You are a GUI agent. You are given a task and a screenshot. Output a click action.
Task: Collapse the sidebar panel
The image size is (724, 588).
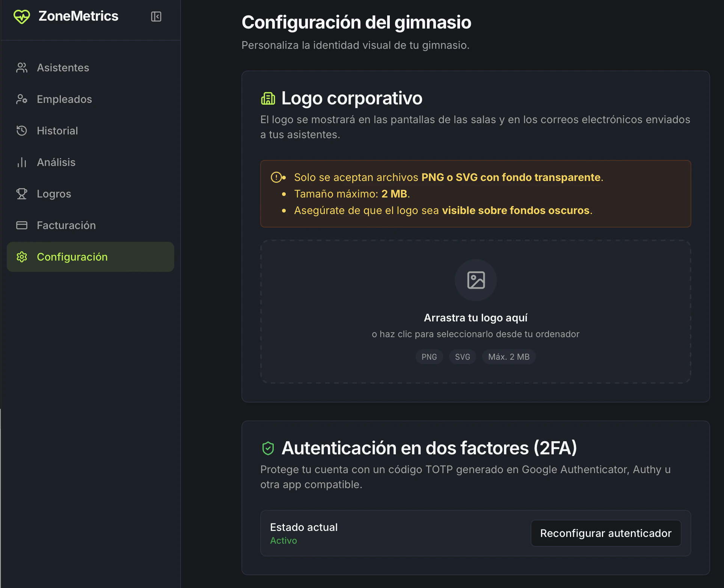(x=156, y=17)
